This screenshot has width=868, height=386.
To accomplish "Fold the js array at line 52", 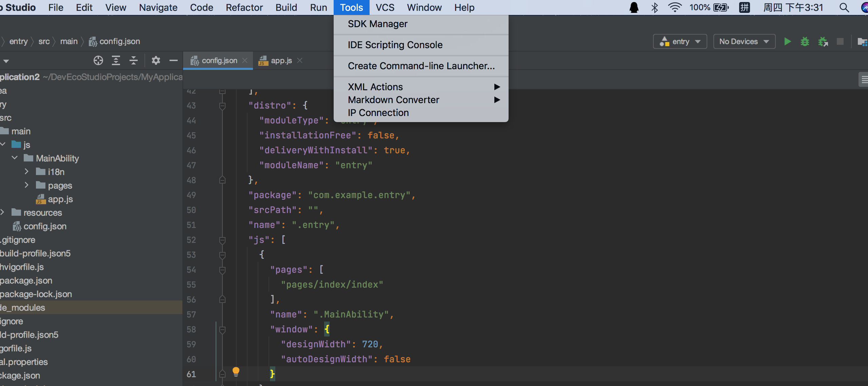I will tap(222, 240).
